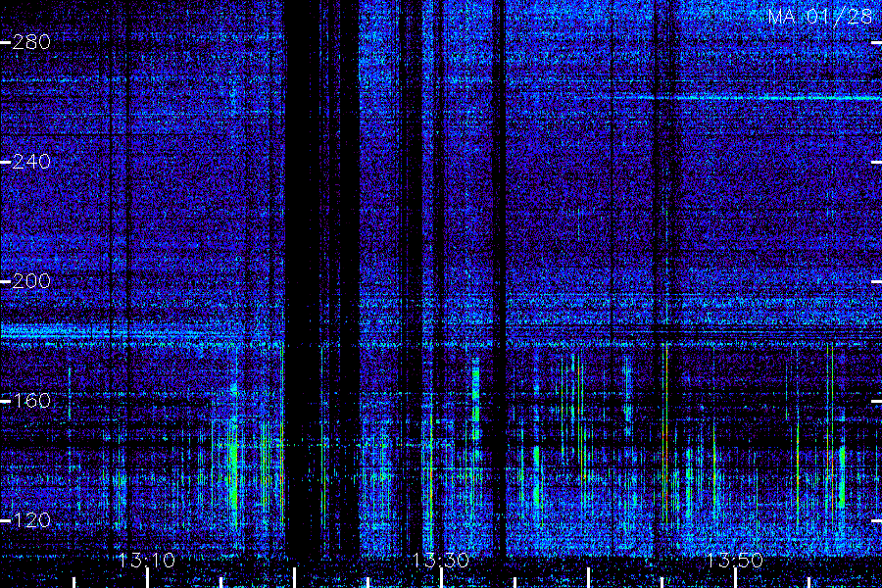Click the 13:10 time axis label
The image size is (882, 588).
[x=147, y=561]
